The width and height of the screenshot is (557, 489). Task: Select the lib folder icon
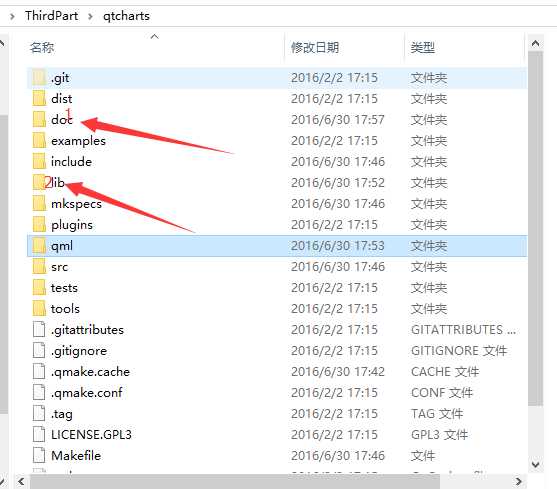tap(39, 182)
